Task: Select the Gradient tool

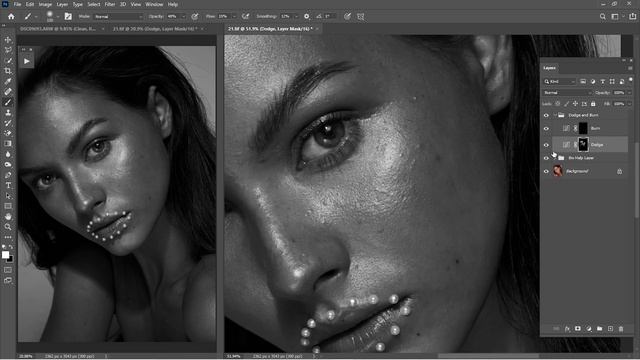Action: (x=8, y=144)
